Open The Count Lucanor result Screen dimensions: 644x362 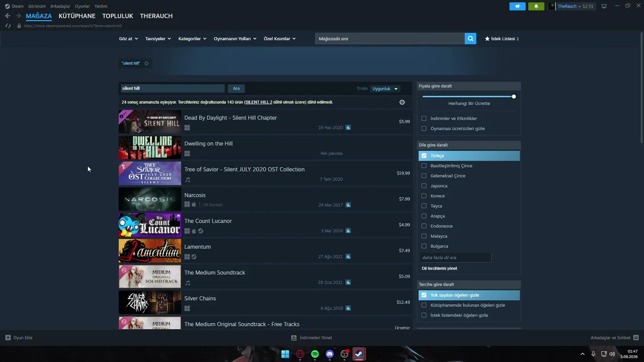tap(265, 225)
